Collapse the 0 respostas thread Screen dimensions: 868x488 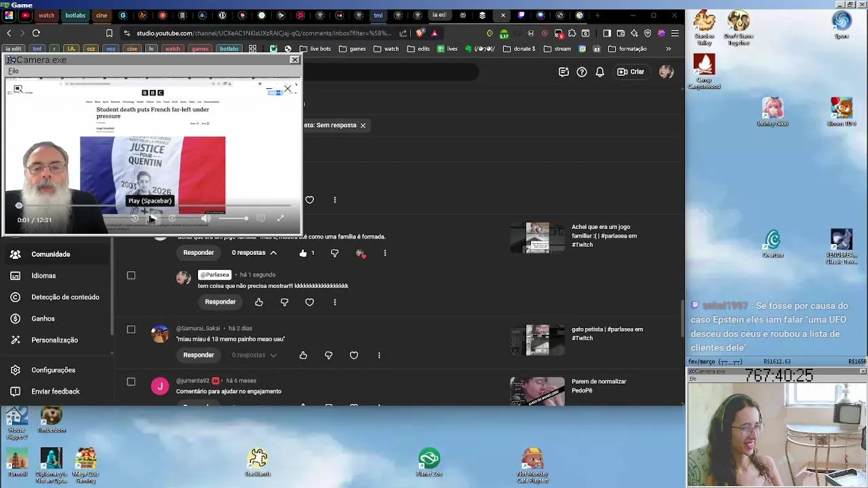tap(254, 253)
